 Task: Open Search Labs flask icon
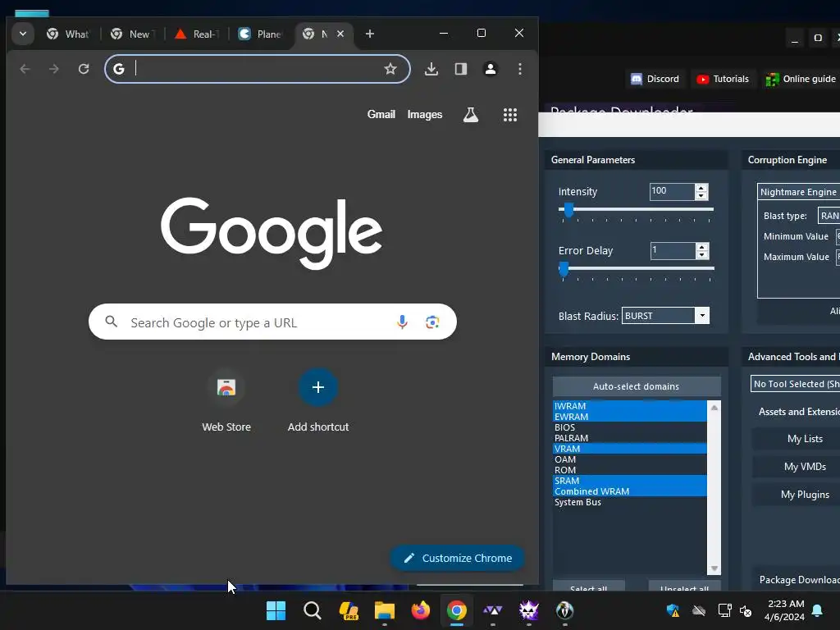coord(471,115)
